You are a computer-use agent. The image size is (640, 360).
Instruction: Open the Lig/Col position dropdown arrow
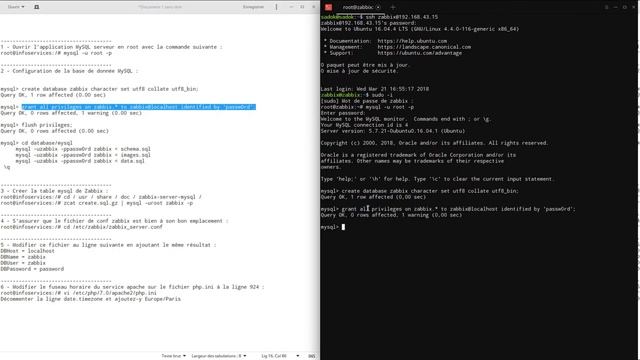click(298, 356)
